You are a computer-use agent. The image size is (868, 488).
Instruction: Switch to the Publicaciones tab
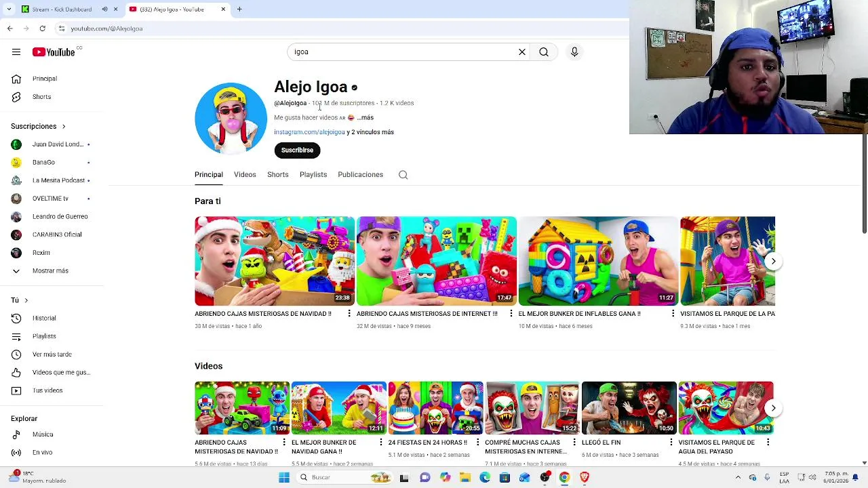[x=360, y=175]
